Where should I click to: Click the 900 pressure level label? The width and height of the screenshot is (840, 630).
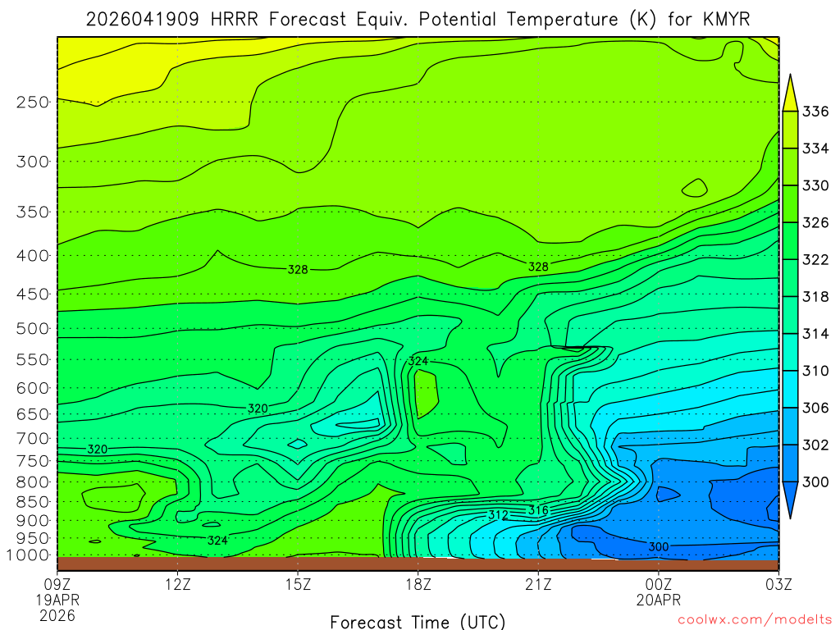[33, 520]
